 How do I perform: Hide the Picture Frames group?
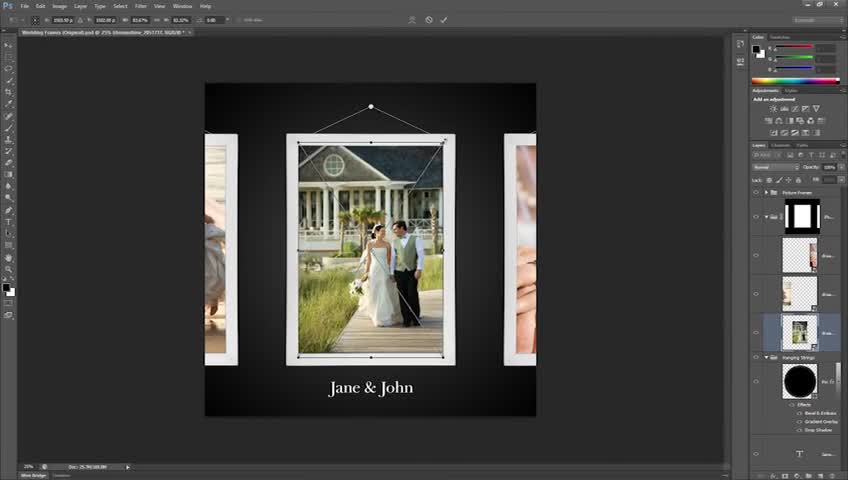(756, 192)
